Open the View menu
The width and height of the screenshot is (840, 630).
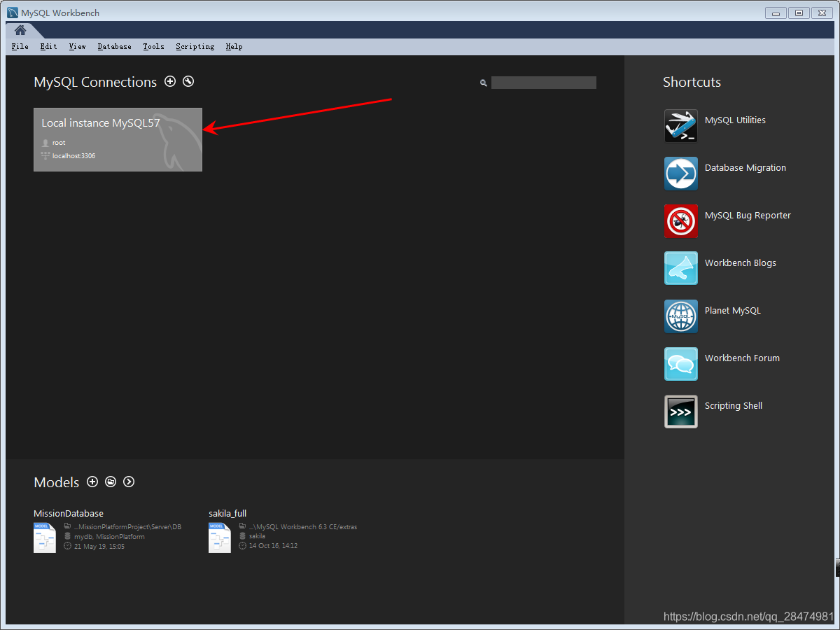(77, 46)
